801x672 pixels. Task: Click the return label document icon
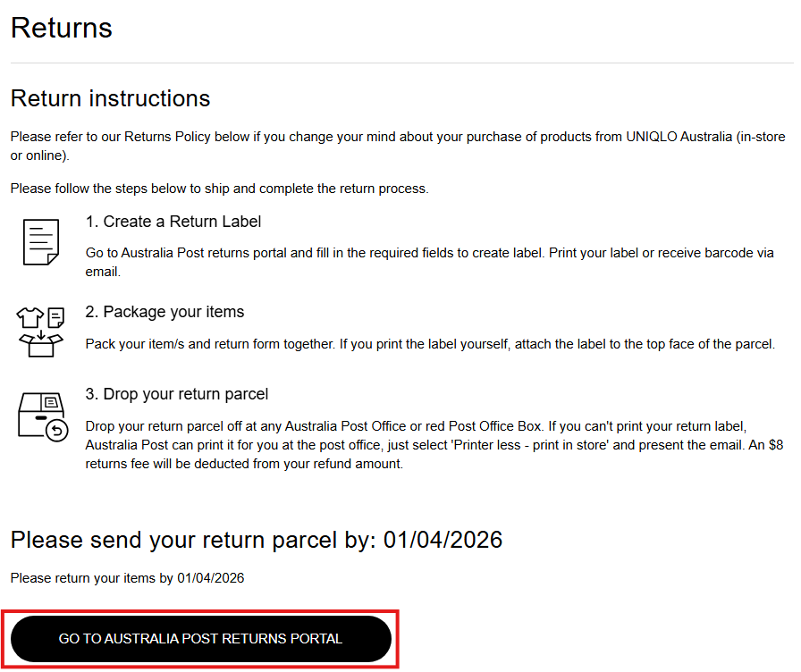[x=41, y=241]
